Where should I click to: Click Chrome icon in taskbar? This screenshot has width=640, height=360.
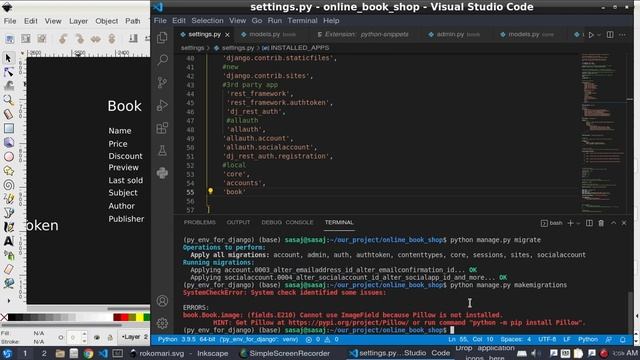(x=88, y=353)
